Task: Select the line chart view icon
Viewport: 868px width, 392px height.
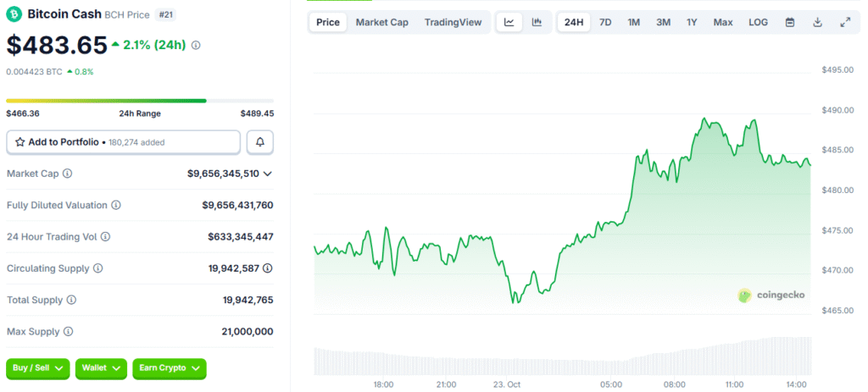Action: click(509, 22)
